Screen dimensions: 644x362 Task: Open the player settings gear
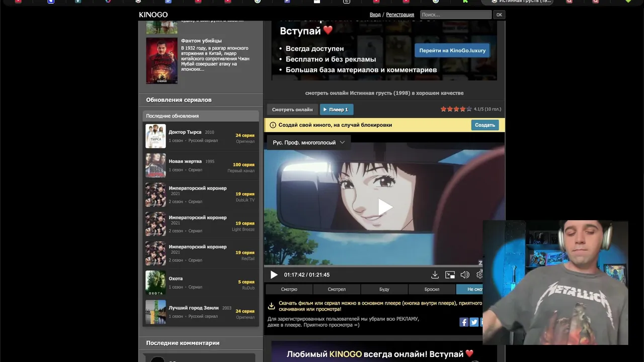coord(479,275)
